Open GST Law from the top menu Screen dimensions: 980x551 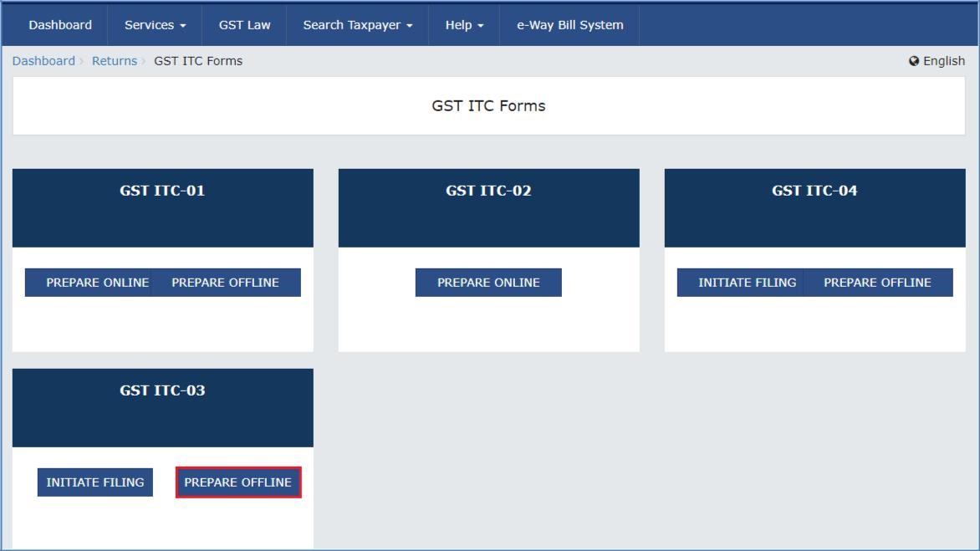(244, 24)
